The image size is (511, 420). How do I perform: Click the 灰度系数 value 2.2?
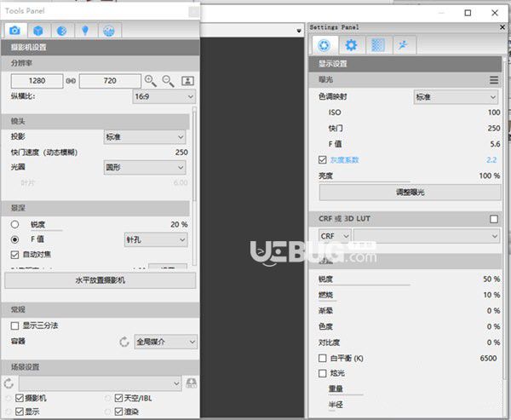pyautogui.click(x=491, y=160)
